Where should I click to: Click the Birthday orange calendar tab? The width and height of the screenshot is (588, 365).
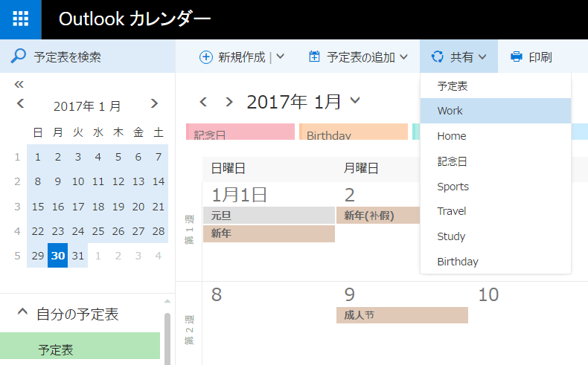pyautogui.click(x=354, y=132)
